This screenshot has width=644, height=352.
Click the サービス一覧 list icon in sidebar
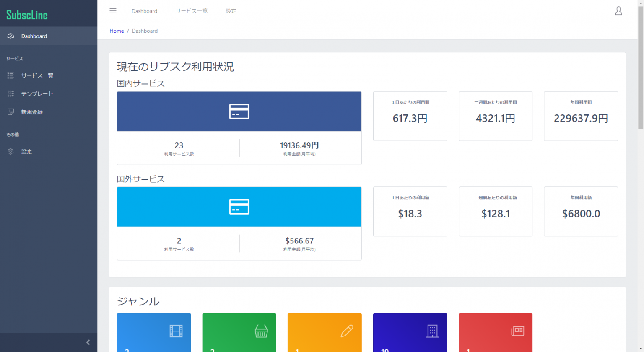pos(11,75)
